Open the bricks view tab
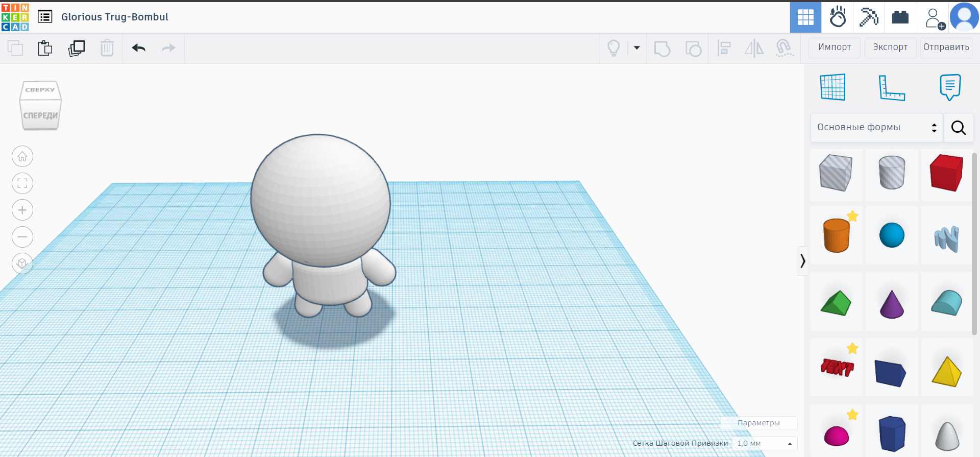The width and height of the screenshot is (980, 457). click(x=900, y=17)
